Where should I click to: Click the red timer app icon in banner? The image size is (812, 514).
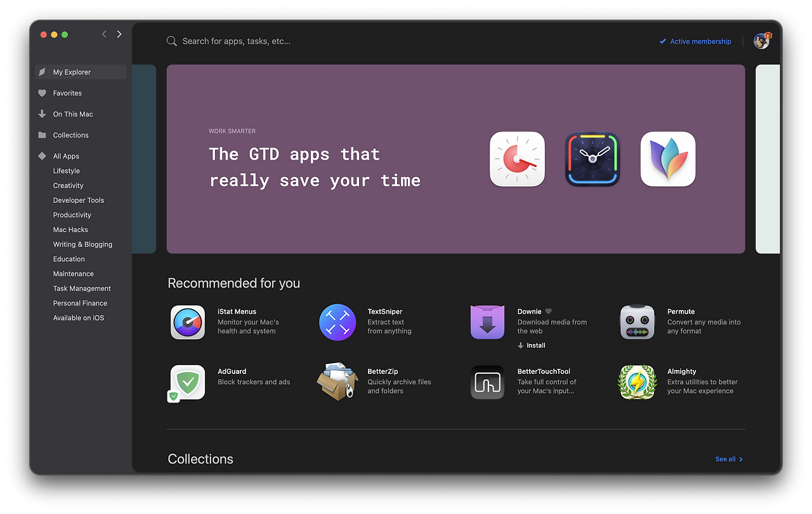coord(517,159)
